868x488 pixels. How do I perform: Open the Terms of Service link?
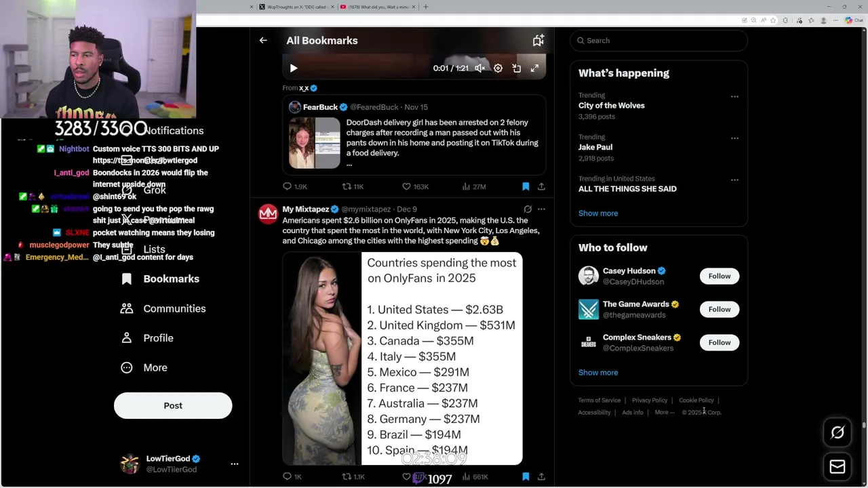click(x=599, y=401)
